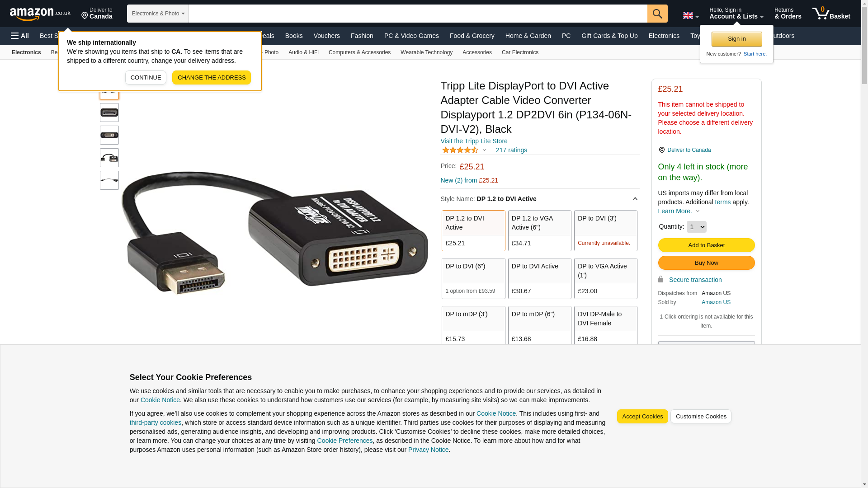Focus the search input field
Image resolution: width=868 pixels, height=488 pixels.
(418, 14)
